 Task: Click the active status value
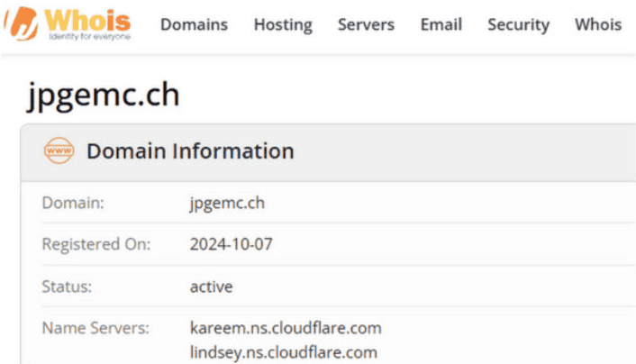(x=211, y=287)
